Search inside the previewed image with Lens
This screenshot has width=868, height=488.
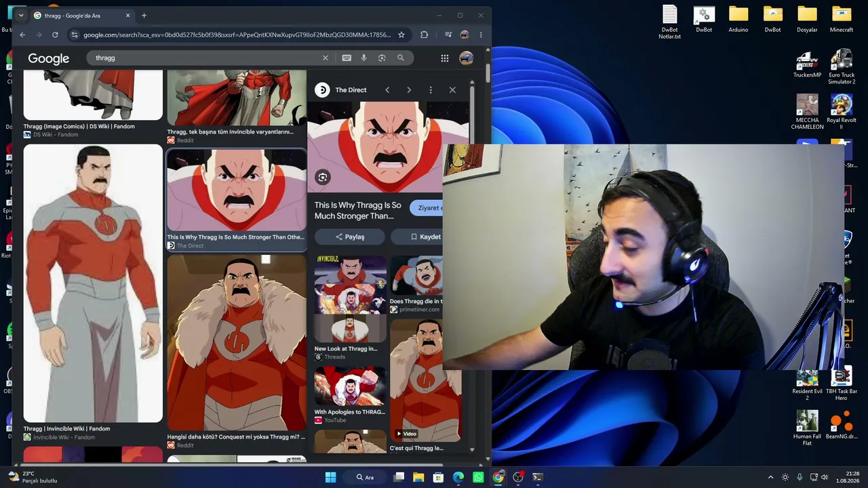[323, 178]
